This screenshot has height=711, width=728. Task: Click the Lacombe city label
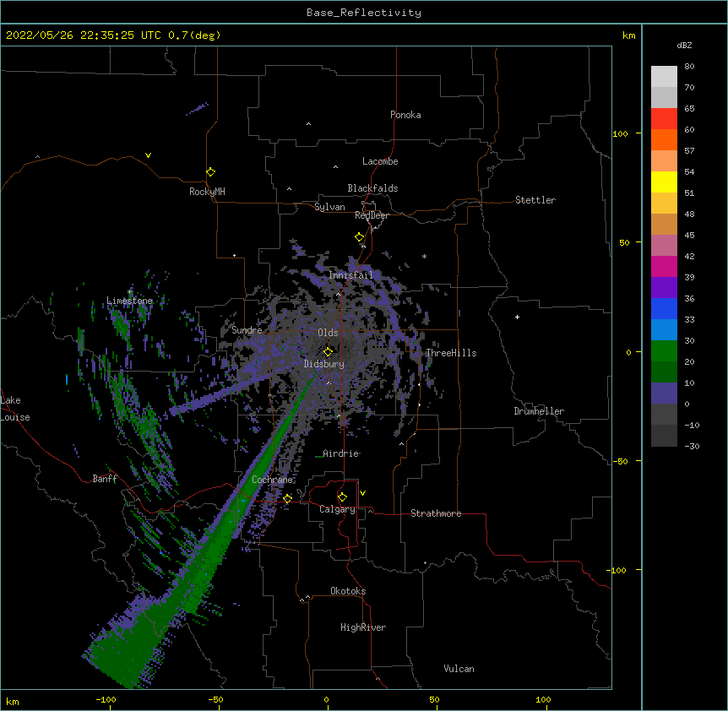[x=380, y=161]
